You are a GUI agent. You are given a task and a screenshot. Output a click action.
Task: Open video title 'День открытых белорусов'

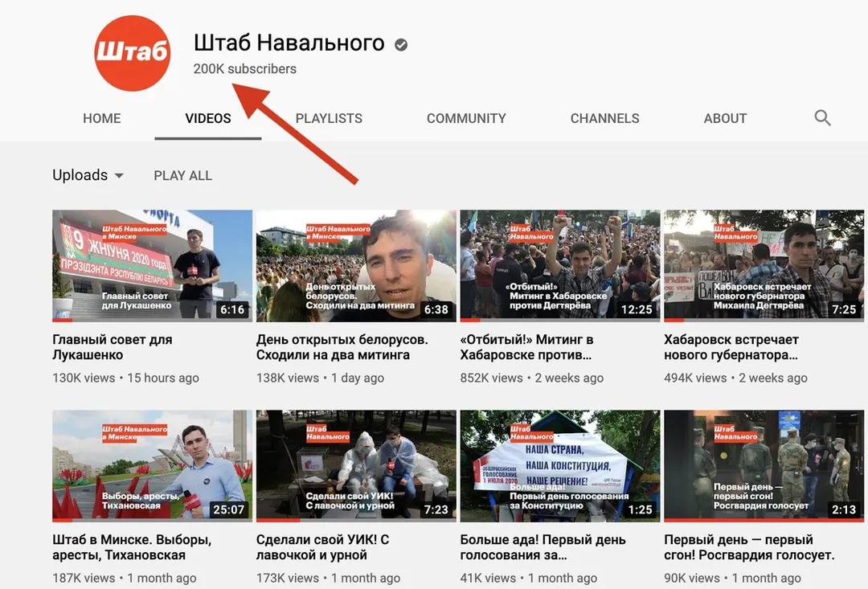coord(342,347)
